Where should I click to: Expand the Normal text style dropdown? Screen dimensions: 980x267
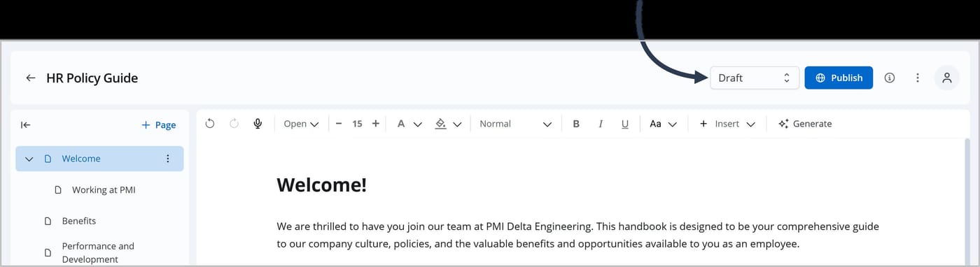point(516,124)
